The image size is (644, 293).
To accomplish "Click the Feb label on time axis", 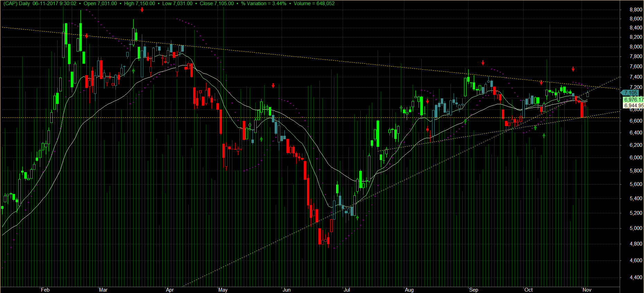I will point(45,290).
